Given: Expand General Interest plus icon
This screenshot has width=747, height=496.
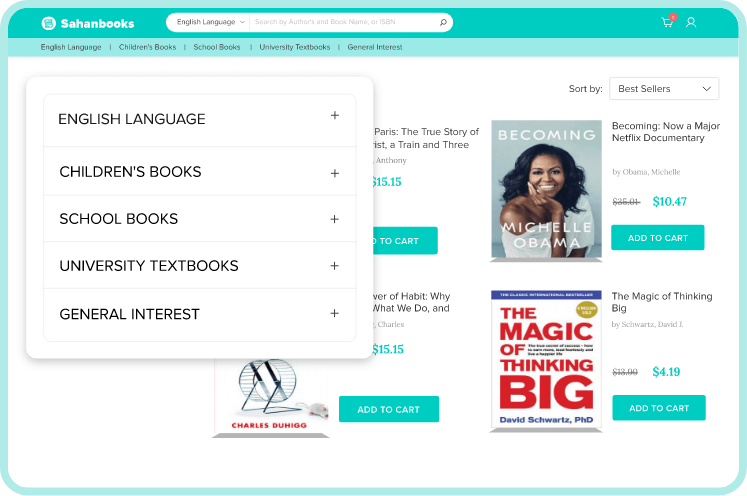Looking at the screenshot, I should tap(334, 314).
